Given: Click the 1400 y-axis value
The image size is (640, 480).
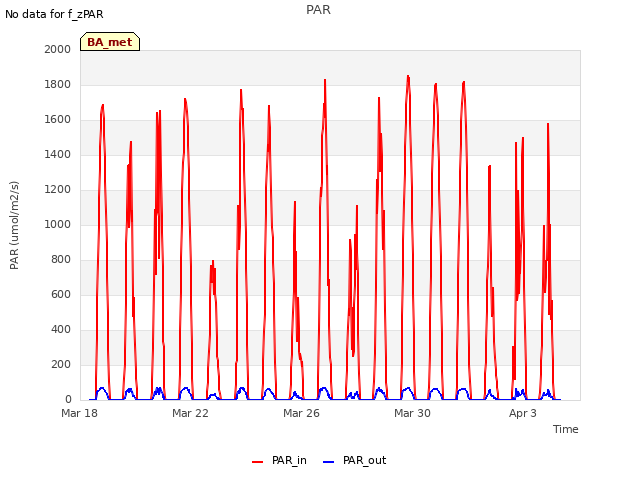Looking at the screenshot, I should (58, 154).
